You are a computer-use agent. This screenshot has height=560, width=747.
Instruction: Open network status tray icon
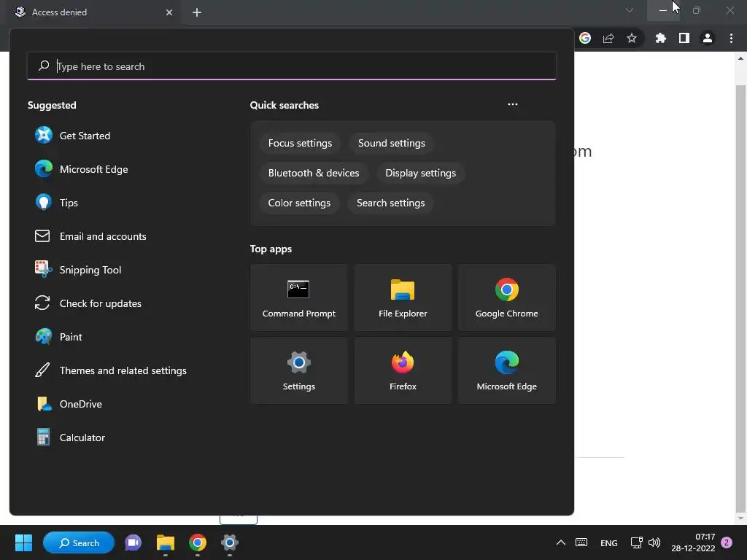636,542
